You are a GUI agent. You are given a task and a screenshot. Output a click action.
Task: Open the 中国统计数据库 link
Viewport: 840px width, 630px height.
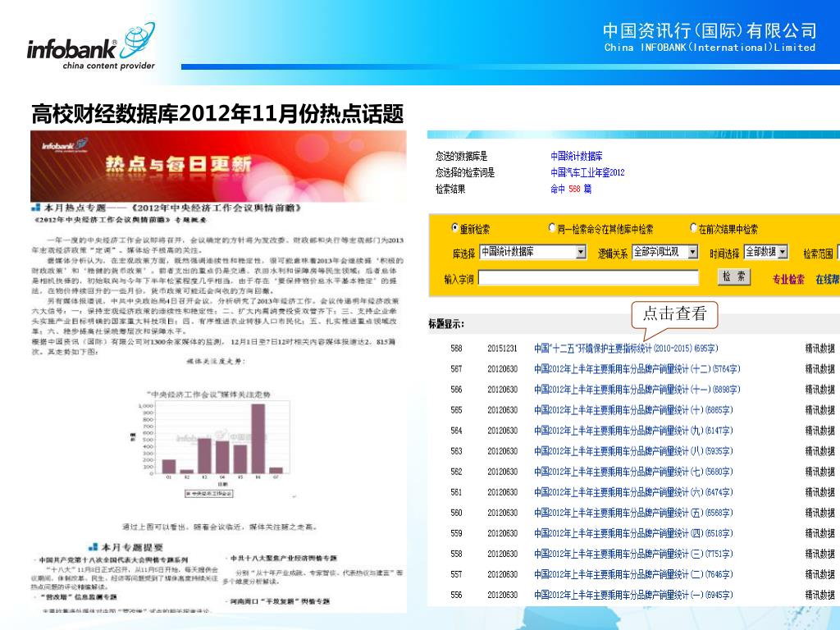577,156
